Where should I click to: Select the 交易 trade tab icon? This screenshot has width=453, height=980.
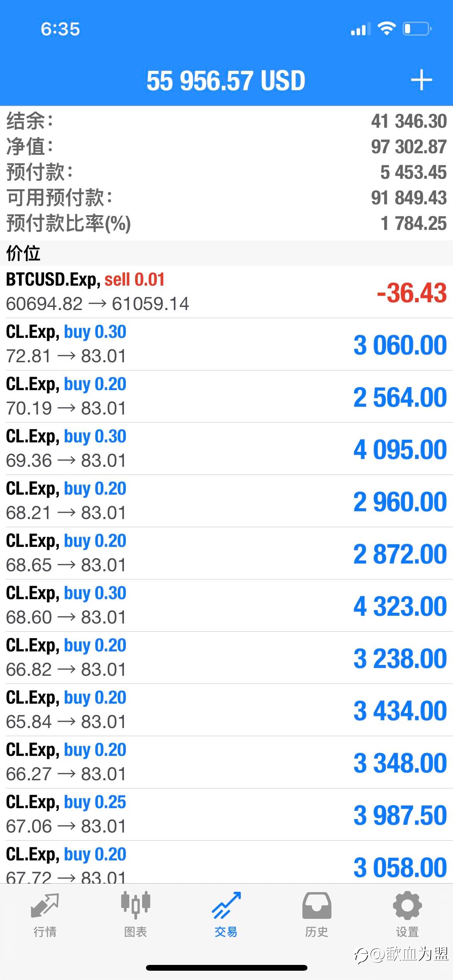[226, 905]
